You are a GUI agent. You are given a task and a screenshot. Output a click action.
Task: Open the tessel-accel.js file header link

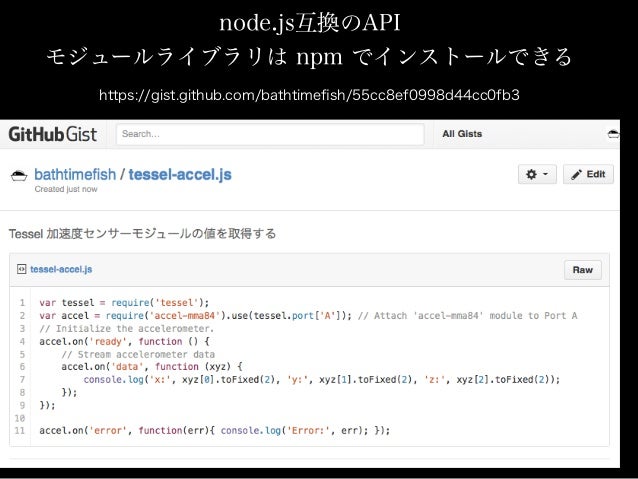coord(61,269)
